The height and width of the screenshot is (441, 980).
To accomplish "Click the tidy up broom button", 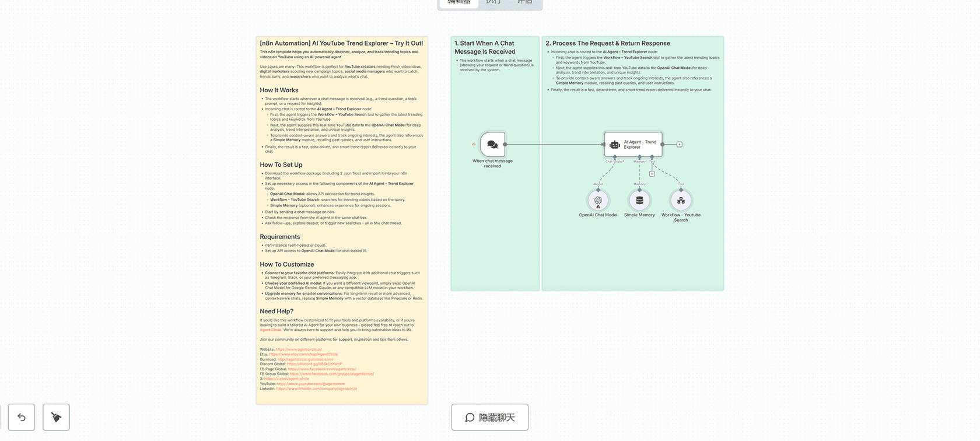I will pyautogui.click(x=56, y=417).
